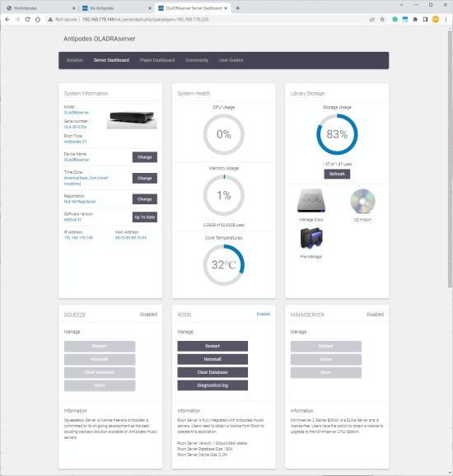Bookmark this page with star icon
This screenshot has width=453, height=476.
382,20
